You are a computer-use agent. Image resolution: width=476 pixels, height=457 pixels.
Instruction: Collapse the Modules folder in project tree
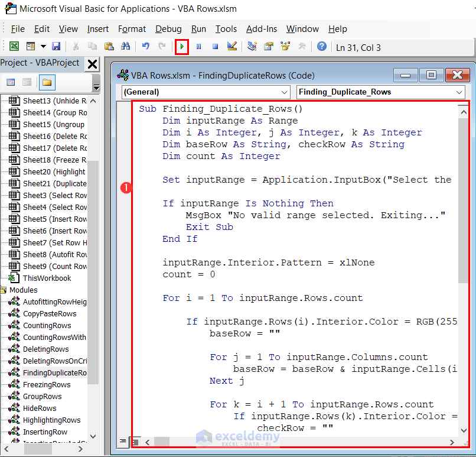(4, 290)
